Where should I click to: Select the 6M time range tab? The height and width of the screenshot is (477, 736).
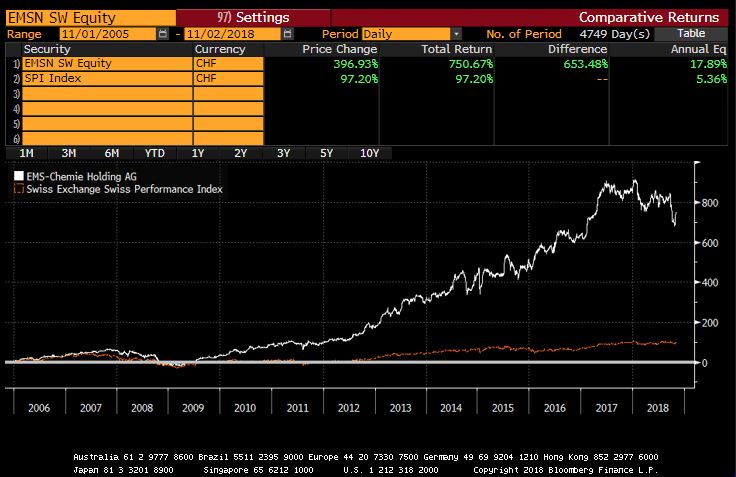(112, 153)
